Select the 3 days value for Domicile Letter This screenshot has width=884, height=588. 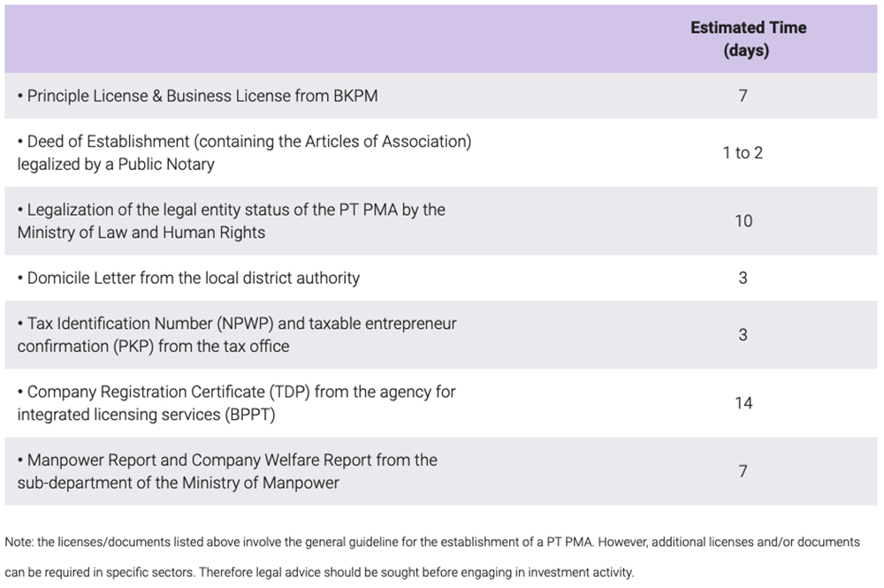coord(743,278)
